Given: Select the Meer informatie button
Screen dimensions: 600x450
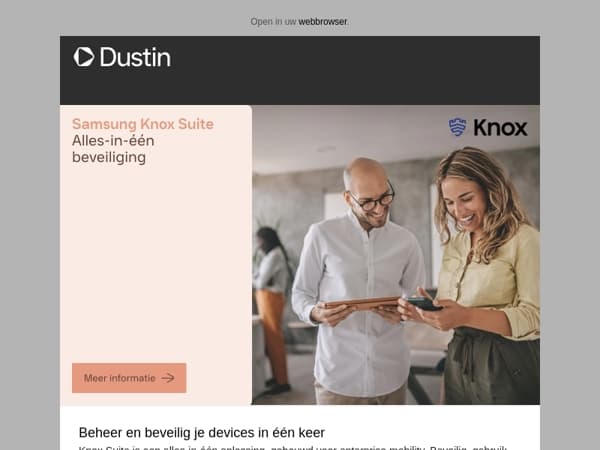Looking at the screenshot, I should click(129, 378).
